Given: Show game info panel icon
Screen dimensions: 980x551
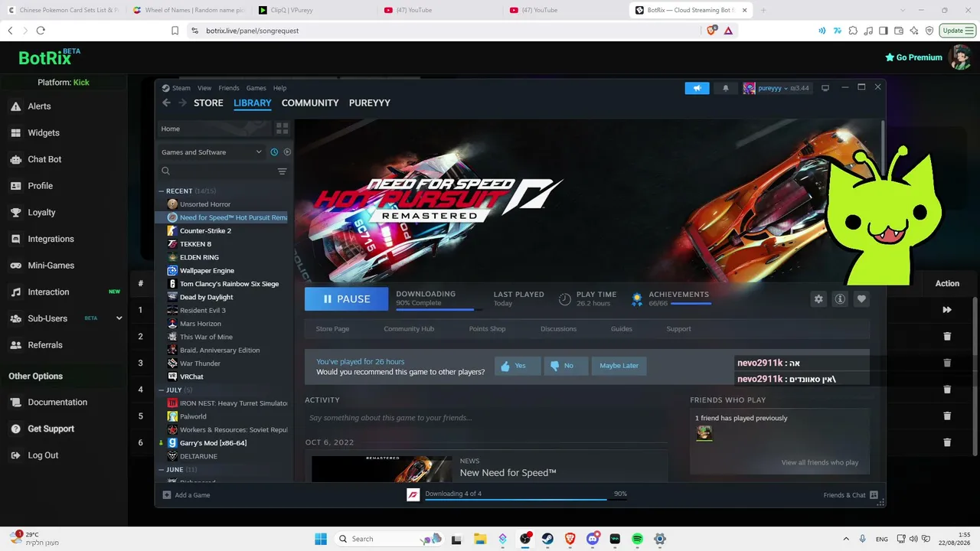Looking at the screenshot, I should tap(840, 299).
